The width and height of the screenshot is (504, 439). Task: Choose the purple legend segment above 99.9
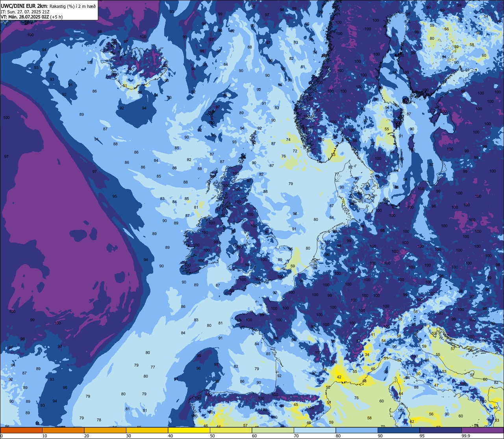click(482, 430)
